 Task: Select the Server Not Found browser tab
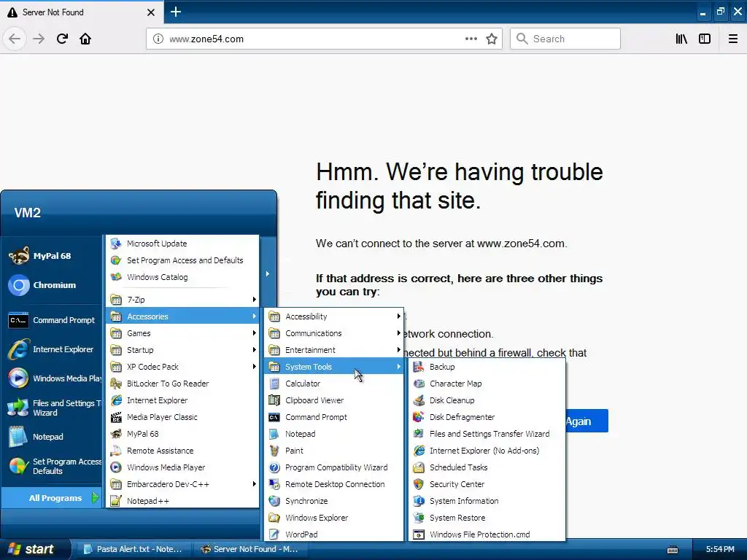81,12
